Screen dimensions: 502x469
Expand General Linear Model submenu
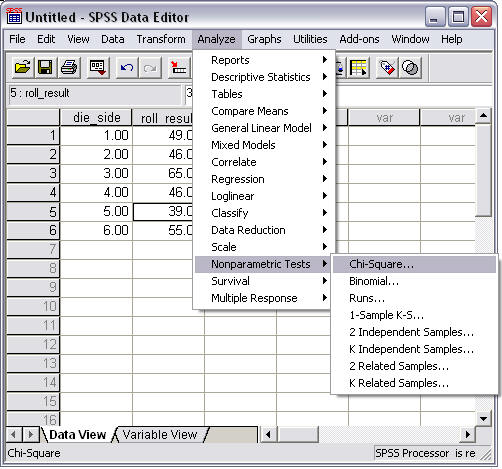tap(264, 128)
